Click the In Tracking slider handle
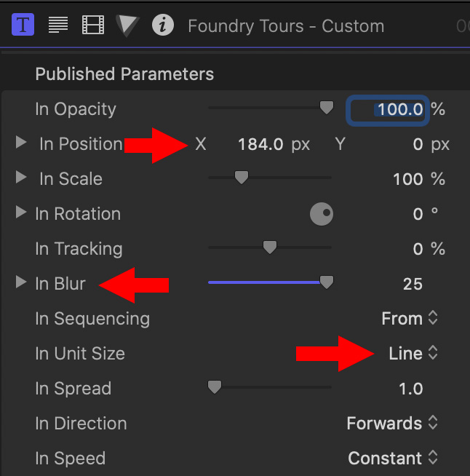470x476 pixels. click(x=270, y=247)
